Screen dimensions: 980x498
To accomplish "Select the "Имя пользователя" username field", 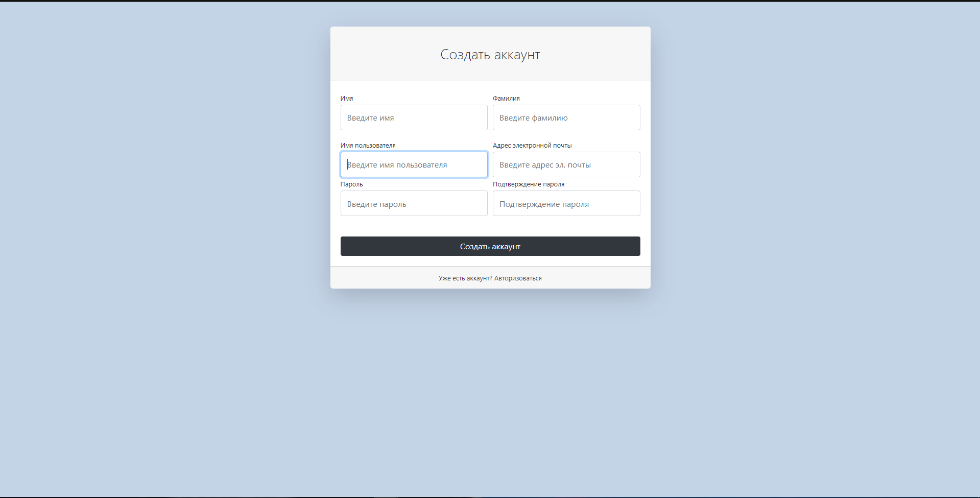I will 414,164.
